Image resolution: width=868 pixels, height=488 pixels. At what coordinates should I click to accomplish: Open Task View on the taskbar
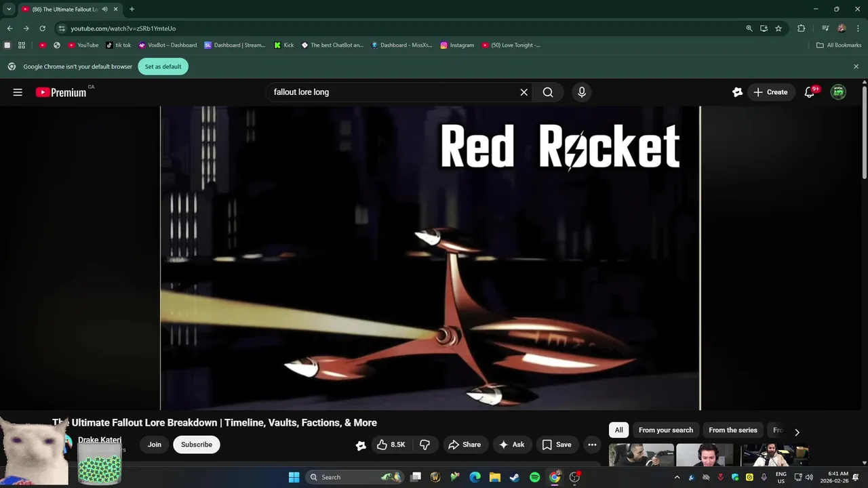point(416,477)
